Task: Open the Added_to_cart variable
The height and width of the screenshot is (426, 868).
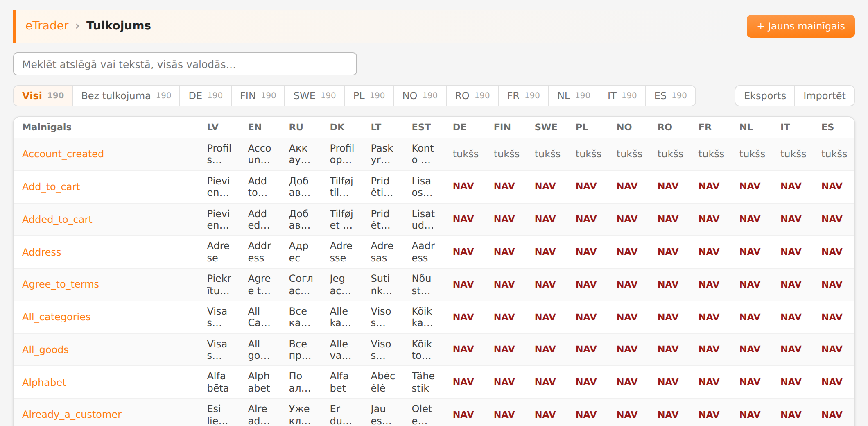Action: click(x=57, y=220)
